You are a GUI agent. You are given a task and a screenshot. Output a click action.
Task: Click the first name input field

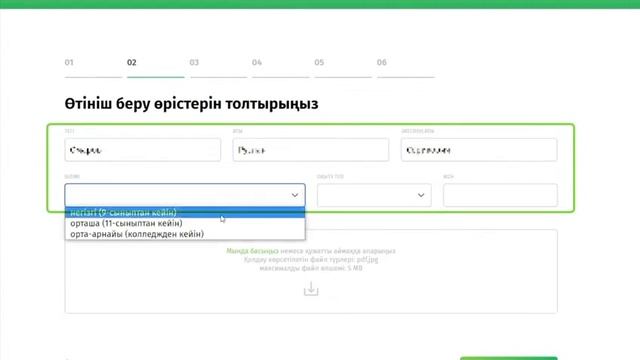click(x=142, y=150)
